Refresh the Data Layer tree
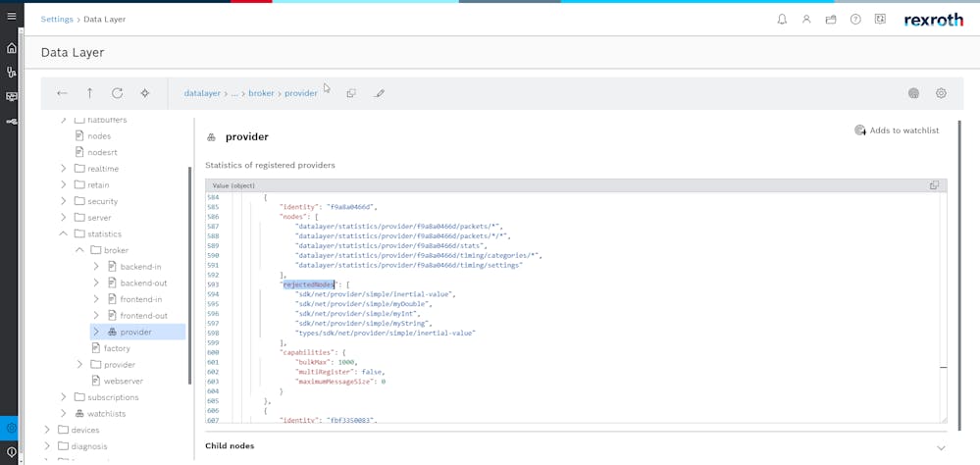 pos(117,93)
